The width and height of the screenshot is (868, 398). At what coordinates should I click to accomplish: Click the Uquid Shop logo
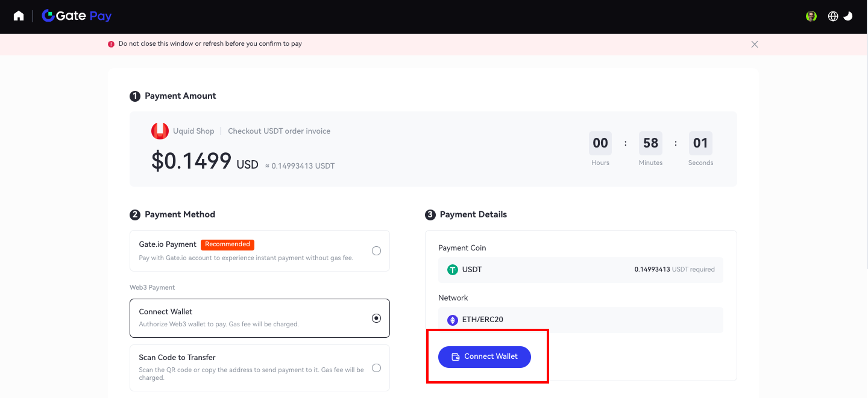[x=160, y=131]
